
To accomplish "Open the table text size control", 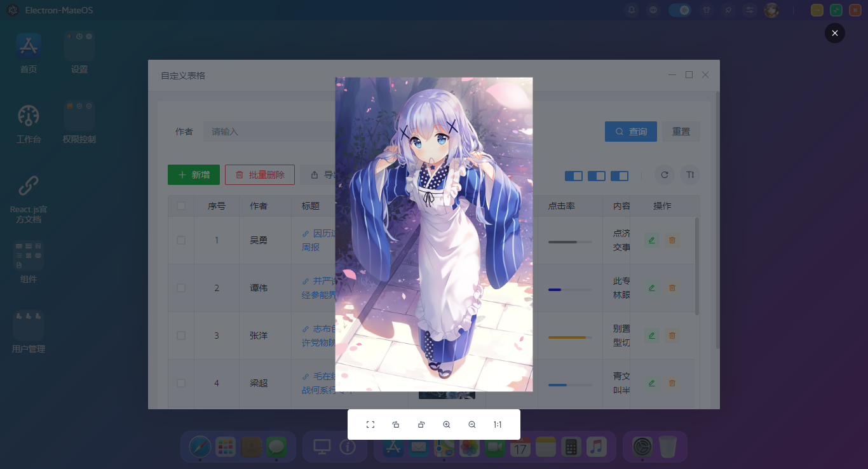I will [690, 175].
